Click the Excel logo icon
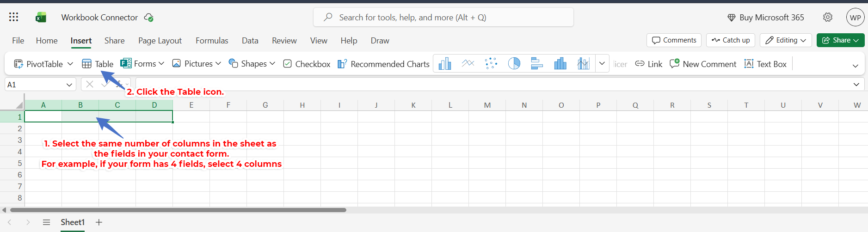Image resolution: width=868 pixels, height=232 pixels. pyautogui.click(x=41, y=18)
